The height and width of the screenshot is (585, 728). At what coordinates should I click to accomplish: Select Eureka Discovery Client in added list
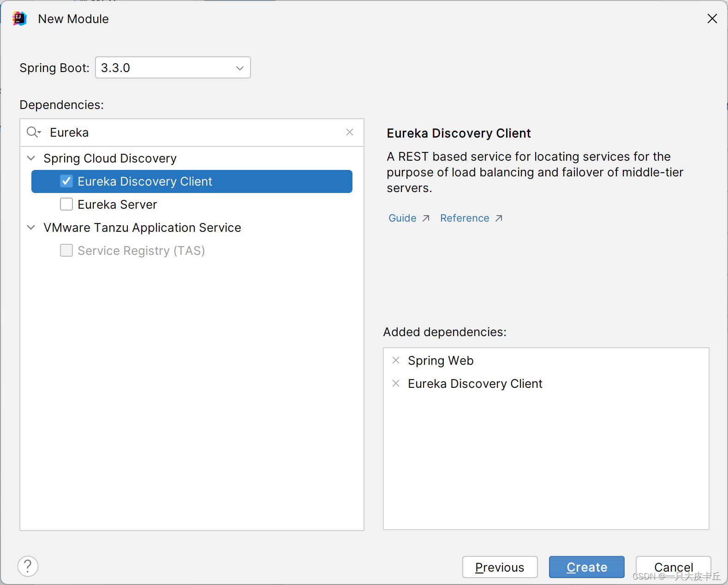[475, 384]
